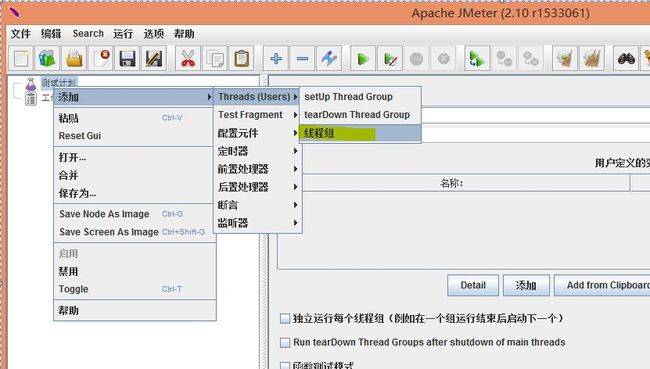
Task: Expand the 断言 submenu
Action: pyautogui.click(x=257, y=205)
